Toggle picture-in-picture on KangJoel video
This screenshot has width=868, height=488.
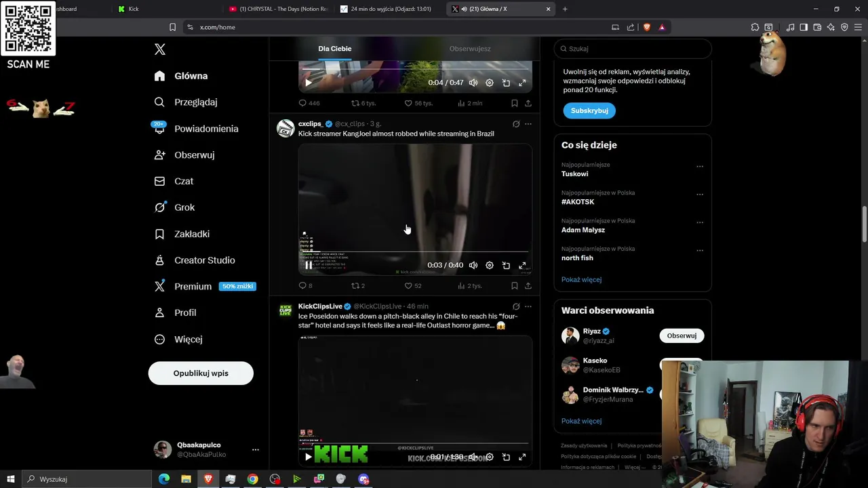[x=506, y=265]
